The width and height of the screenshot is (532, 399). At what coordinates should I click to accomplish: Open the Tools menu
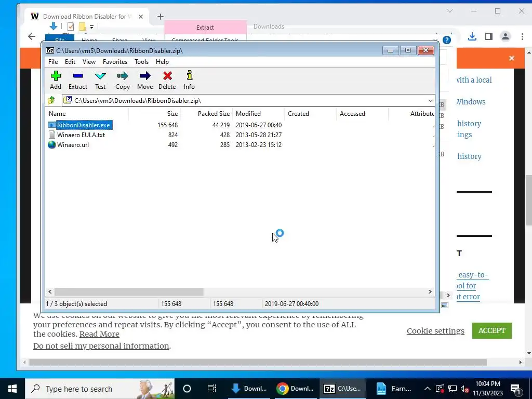141,62
